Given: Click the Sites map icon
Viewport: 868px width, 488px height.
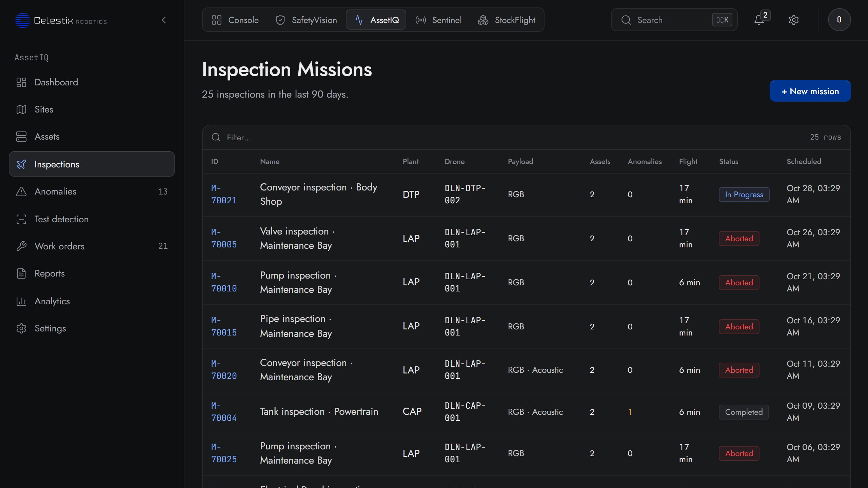Looking at the screenshot, I should pos(21,109).
